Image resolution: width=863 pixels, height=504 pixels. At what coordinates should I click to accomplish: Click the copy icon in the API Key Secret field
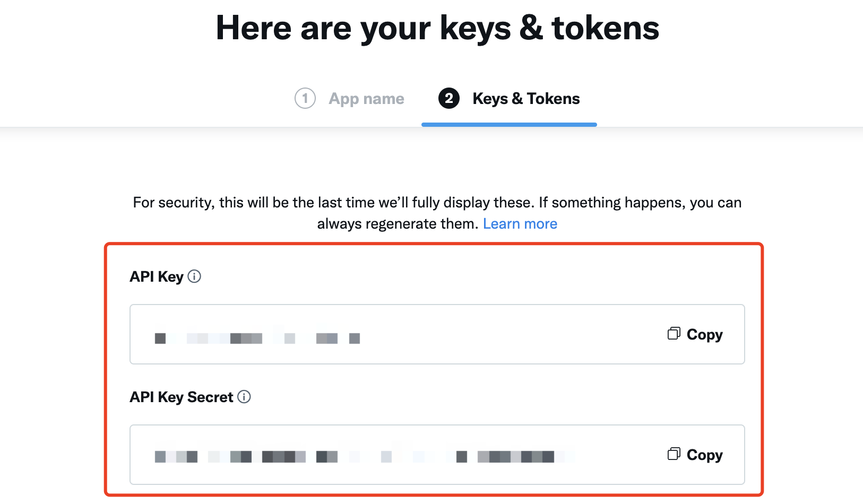pos(674,454)
